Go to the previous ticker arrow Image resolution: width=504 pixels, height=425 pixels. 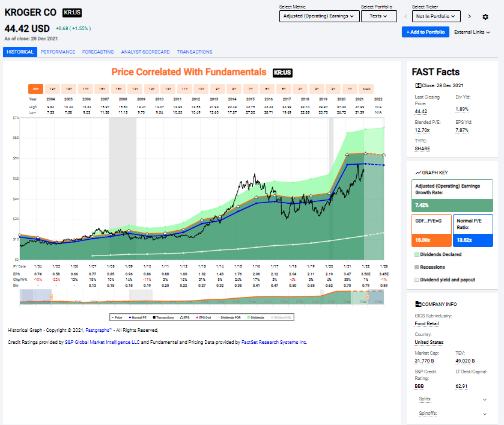point(405,16)
